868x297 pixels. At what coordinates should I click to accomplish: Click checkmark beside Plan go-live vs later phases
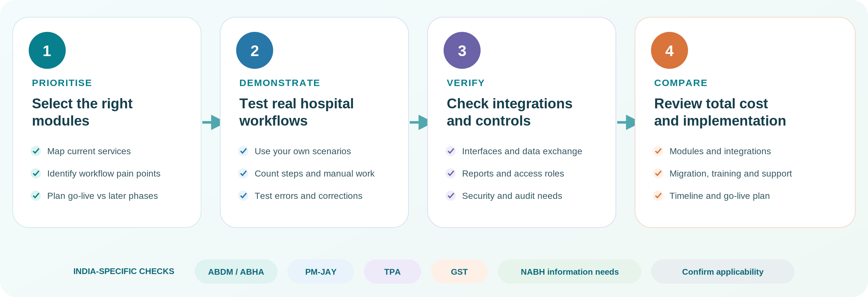click(36, 195)
